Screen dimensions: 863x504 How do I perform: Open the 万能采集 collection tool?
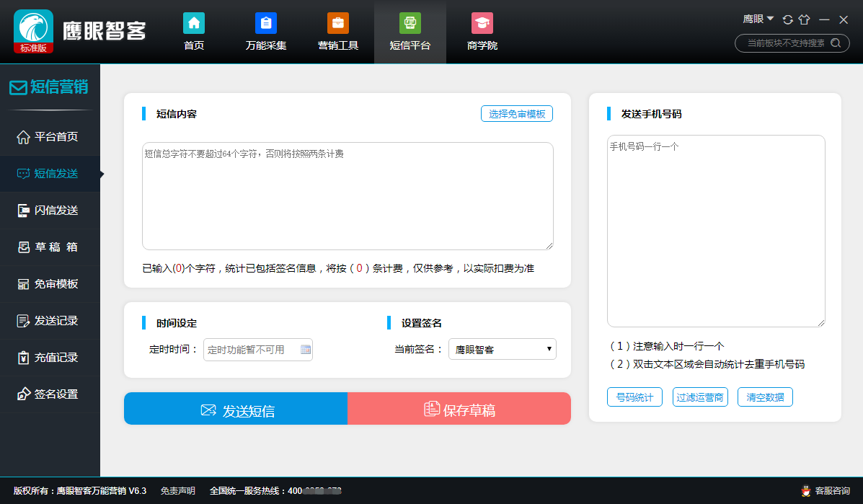tap(266, 32)
